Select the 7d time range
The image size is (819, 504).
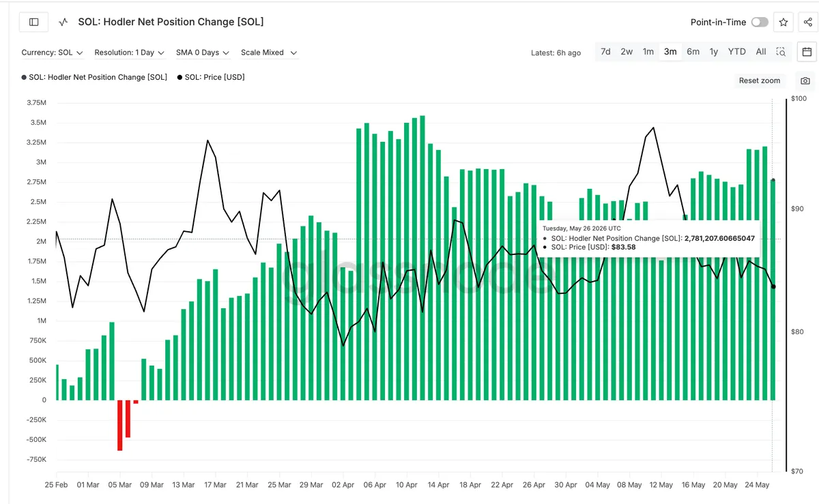click(x=605, y=52)
